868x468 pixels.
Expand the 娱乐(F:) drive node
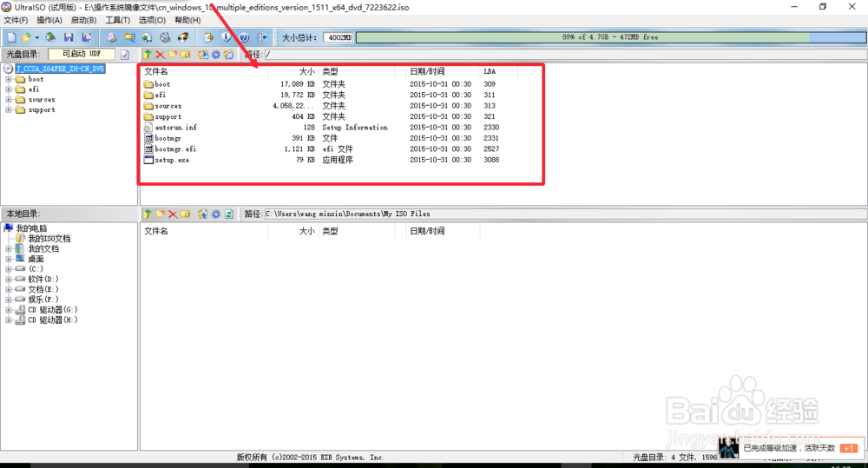click(9, 299)
